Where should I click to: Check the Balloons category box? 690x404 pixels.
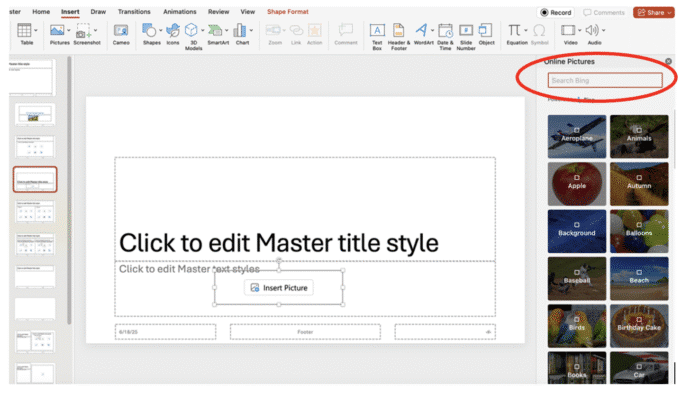coord(638,222)
